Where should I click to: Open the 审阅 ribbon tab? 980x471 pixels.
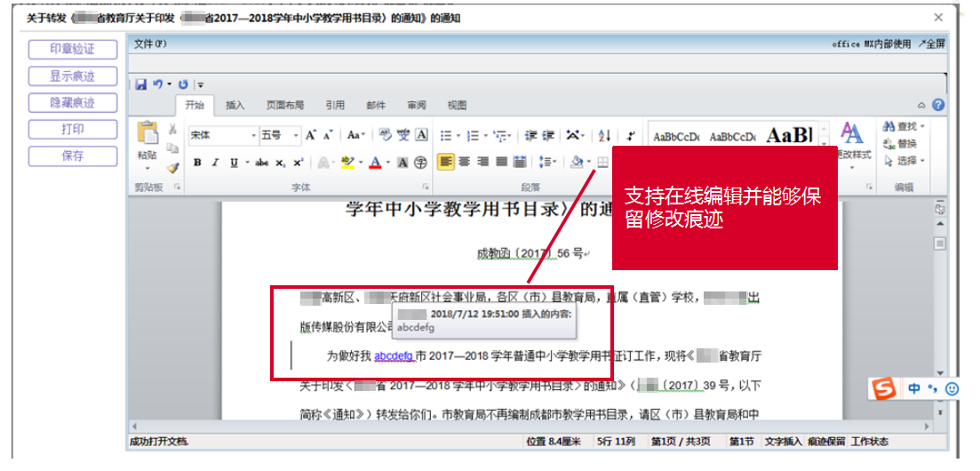coord(416,105)
